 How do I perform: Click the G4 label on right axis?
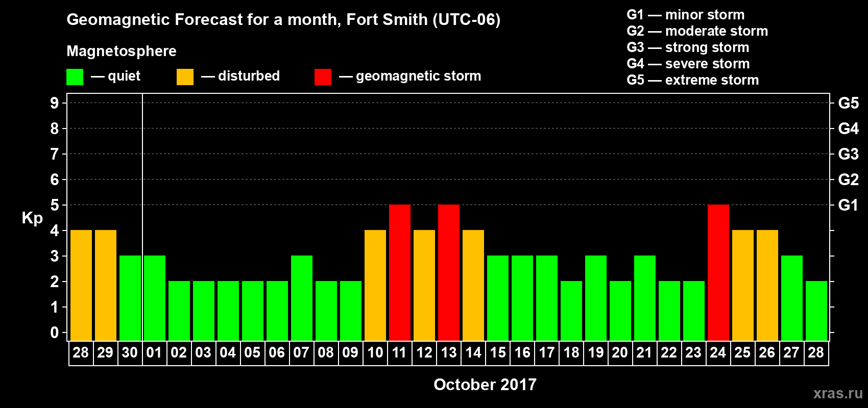(849, 129)
